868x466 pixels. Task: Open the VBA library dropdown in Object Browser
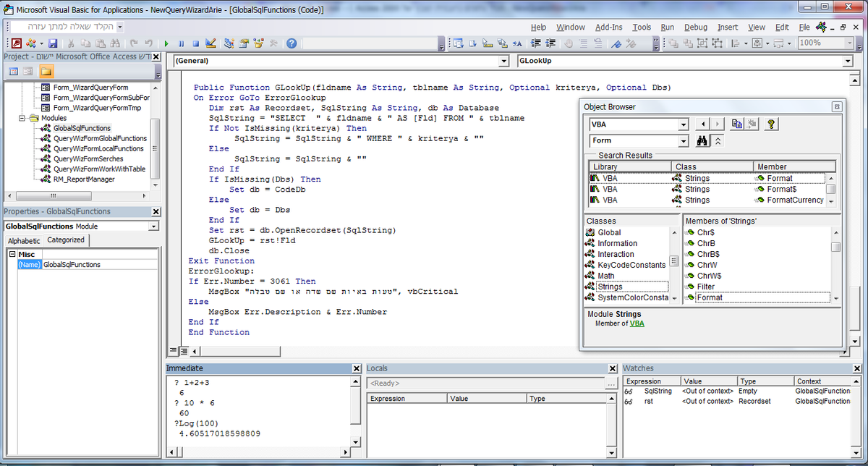(684, 124)
